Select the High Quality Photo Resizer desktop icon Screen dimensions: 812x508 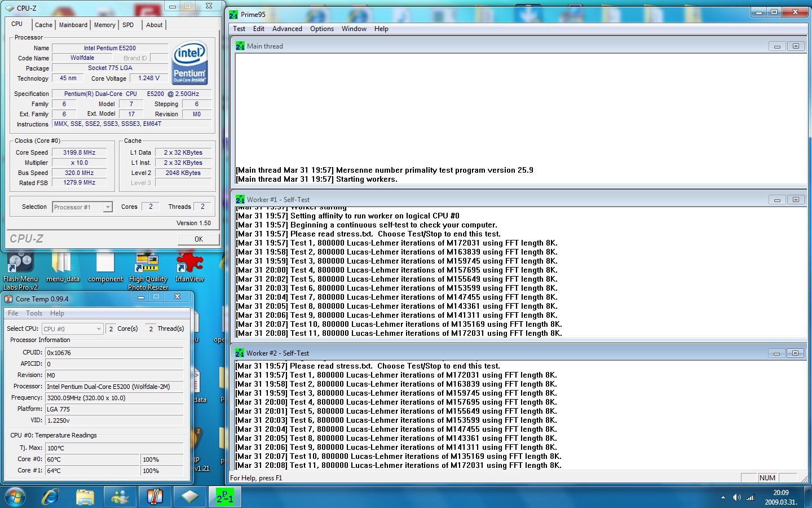(148, 271)
